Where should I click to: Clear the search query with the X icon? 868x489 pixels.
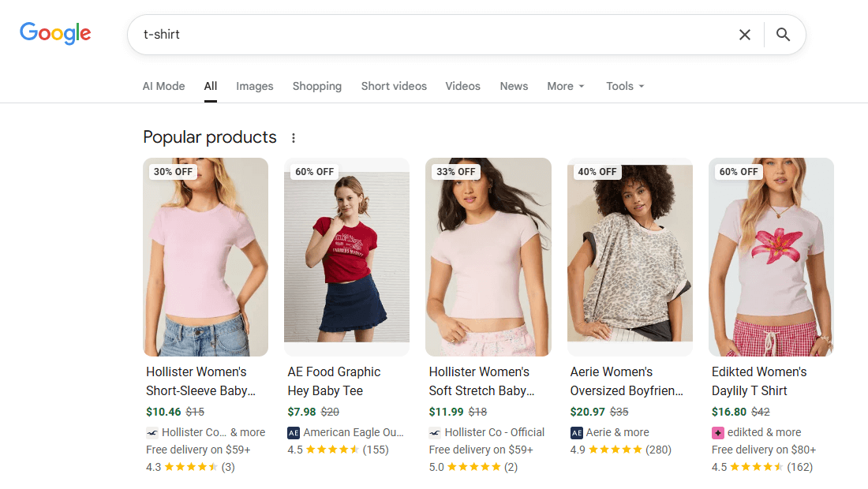744,35
